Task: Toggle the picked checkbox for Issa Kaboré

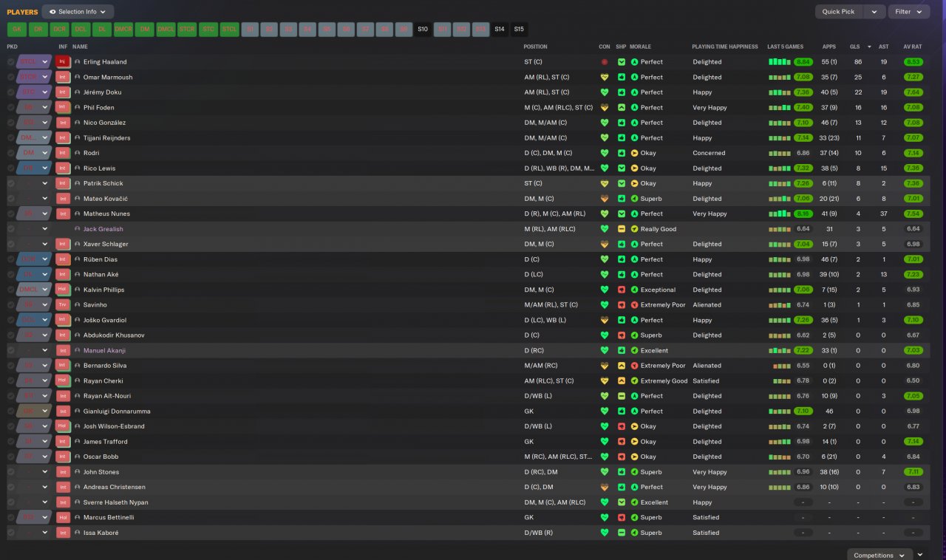Action: [x=11, y=533]
